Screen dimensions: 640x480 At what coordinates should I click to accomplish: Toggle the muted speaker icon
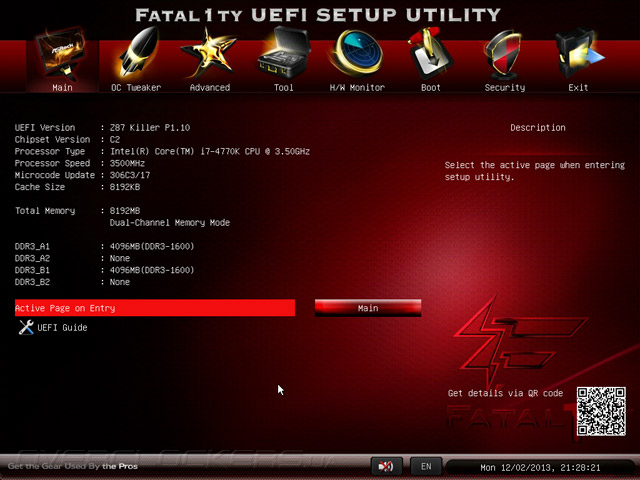click(x=386, y=466)
